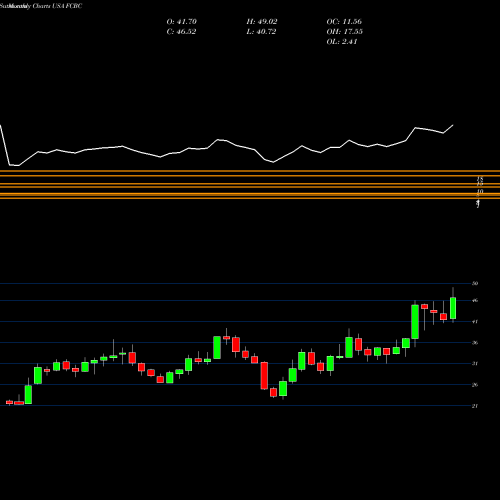Click the 'OC: 11.56' reading
This screenshot has width=500, height=500.
(x=344, y=22)
